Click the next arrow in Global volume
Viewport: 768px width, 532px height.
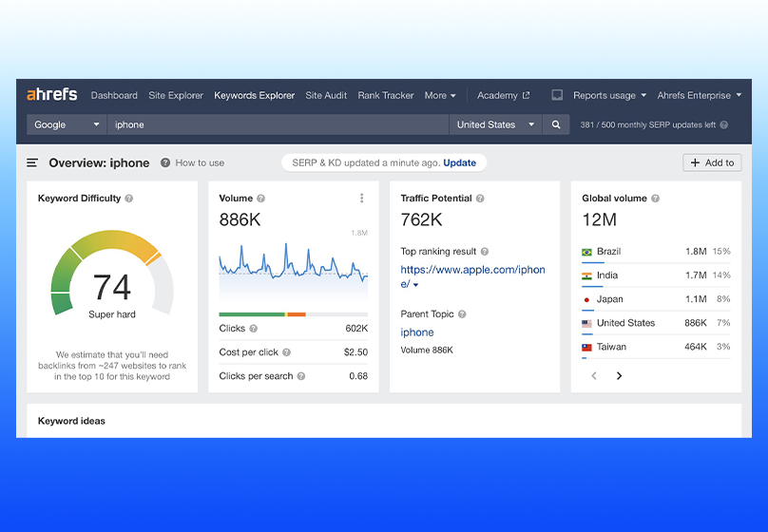[x=619, y=376]
